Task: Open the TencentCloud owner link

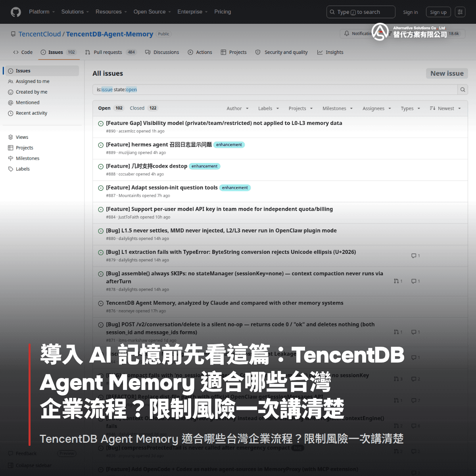Action: coord(40,34)
